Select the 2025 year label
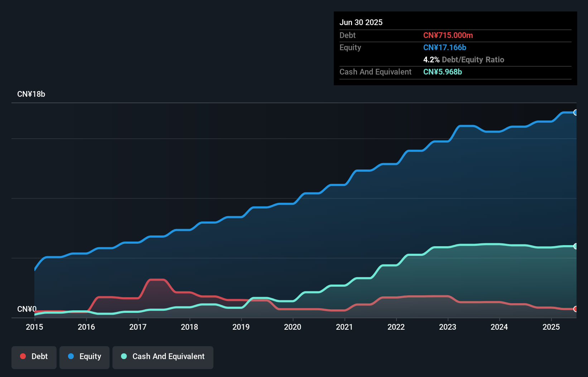Viewport: 588px width, 377px height. [551, 327]
